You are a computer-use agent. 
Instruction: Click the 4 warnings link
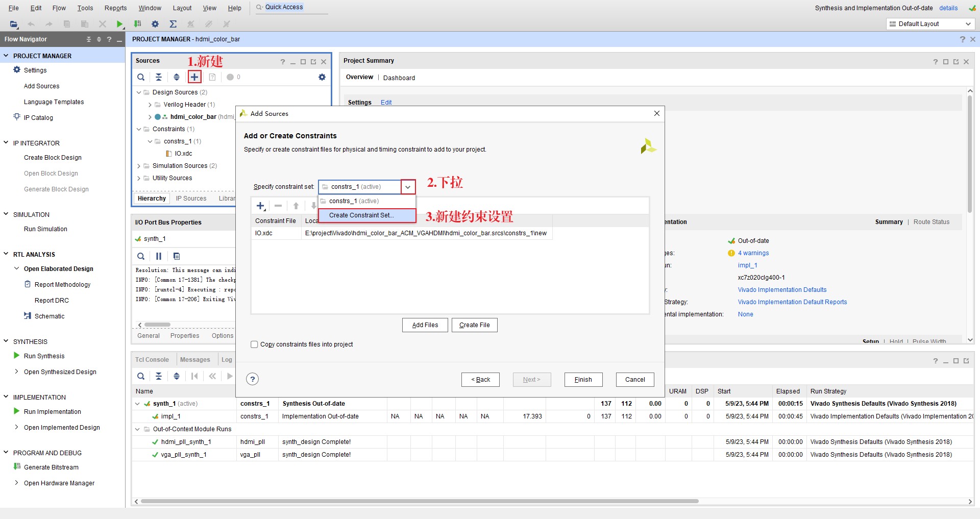[753, 253]
